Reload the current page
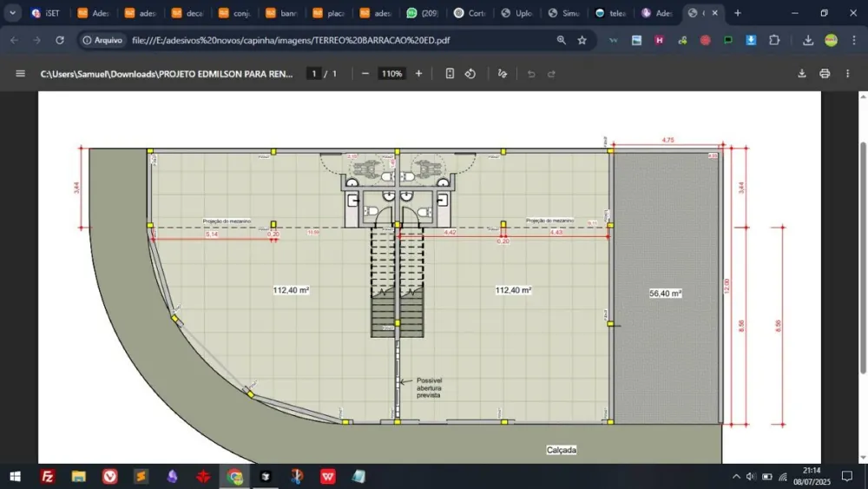The width and height of the screenshot is (868, 489). click(x=60, y=40)
